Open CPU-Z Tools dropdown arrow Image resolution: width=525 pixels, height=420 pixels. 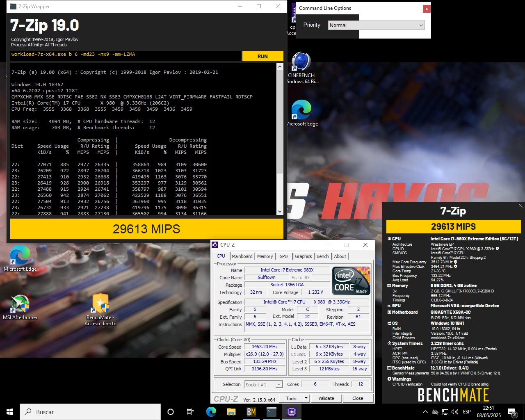pos(306,398)
